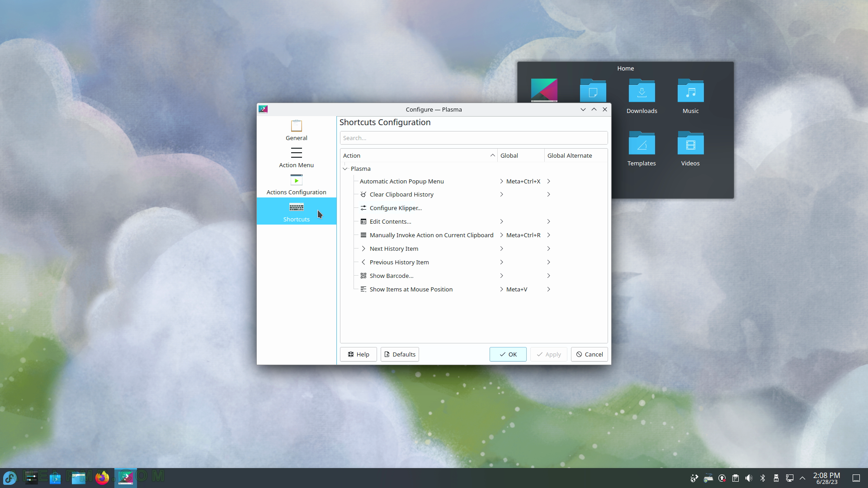The height and width of the screenshot is (488, 868).
Task: Click the Global column header
Action: (521, 155)
